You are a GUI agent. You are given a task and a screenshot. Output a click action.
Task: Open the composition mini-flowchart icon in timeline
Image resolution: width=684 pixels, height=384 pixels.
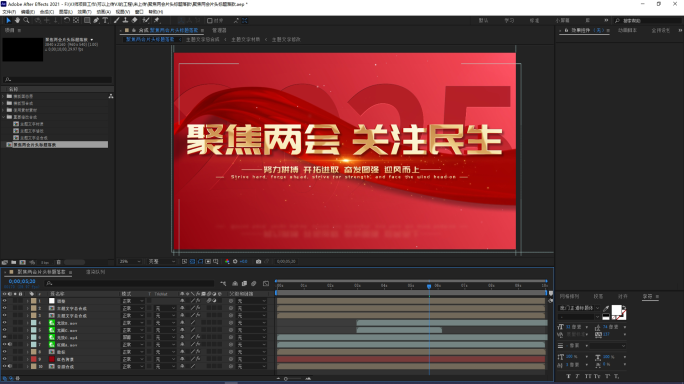click(x=223, y=284)
